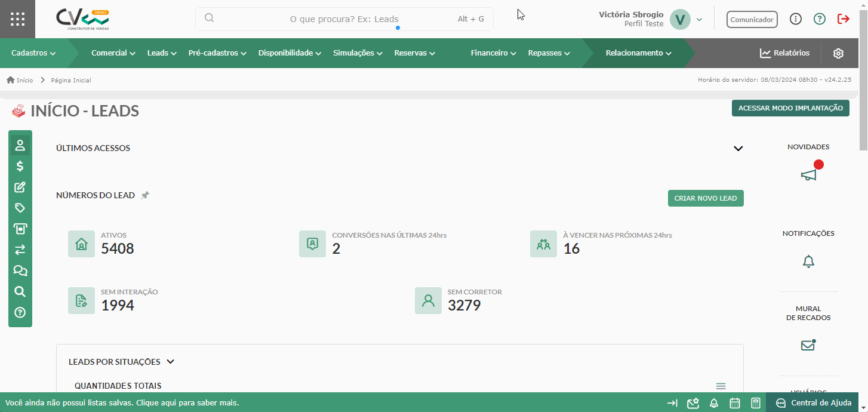The image size is (868, 412).
Task: Select the dollar sign icon in left sidebar
Action: 20,166
